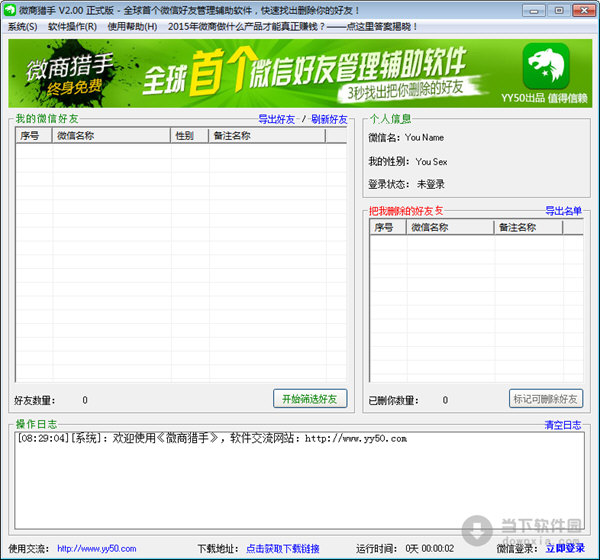Click the 微商猎手 banner logo

(x=68, y=73)
